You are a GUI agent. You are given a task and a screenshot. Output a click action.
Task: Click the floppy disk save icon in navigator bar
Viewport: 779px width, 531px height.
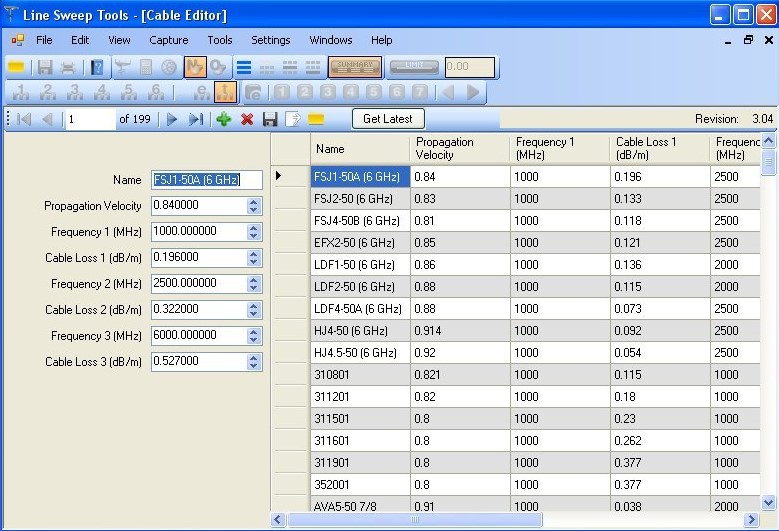270,119
